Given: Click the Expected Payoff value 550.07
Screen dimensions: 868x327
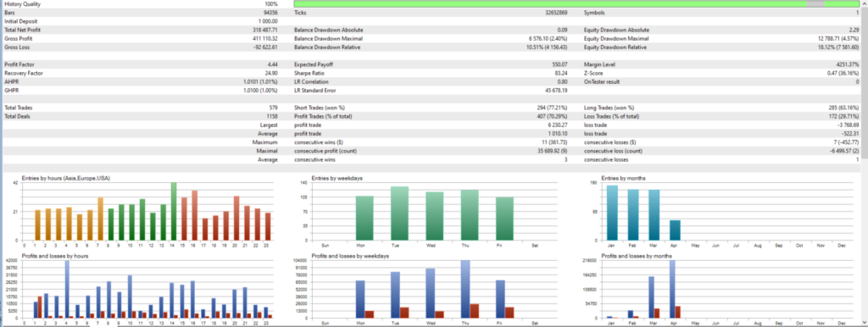Looking at the screenshot, I should 559,64.
